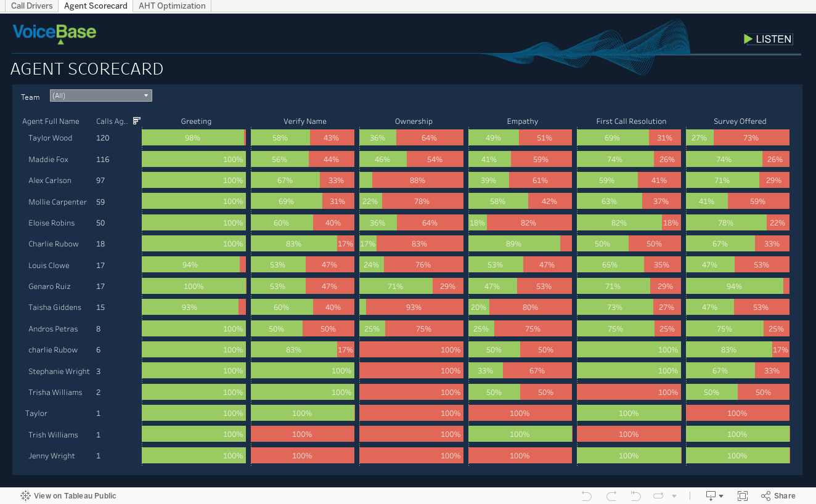Select agent name Eloise Robins
This screenshot has height=504, width=816.
pyautogui.click(x=51, y=223)
